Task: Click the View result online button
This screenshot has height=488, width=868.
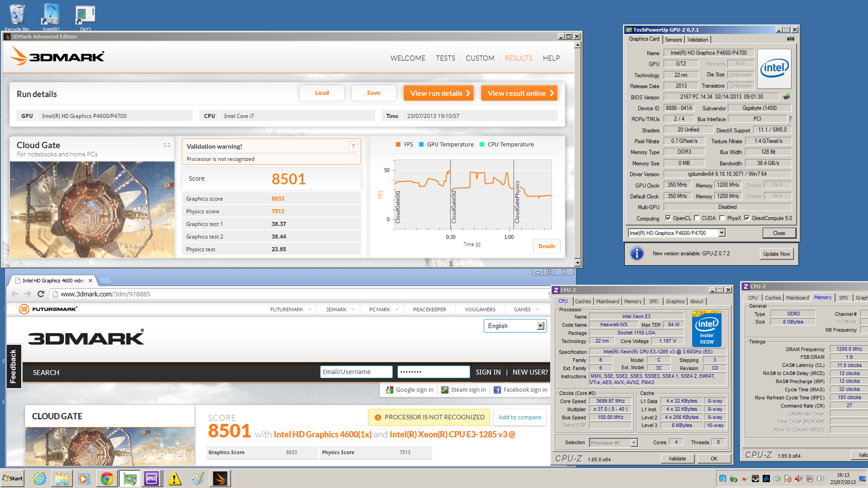Action: click(519, 93)
